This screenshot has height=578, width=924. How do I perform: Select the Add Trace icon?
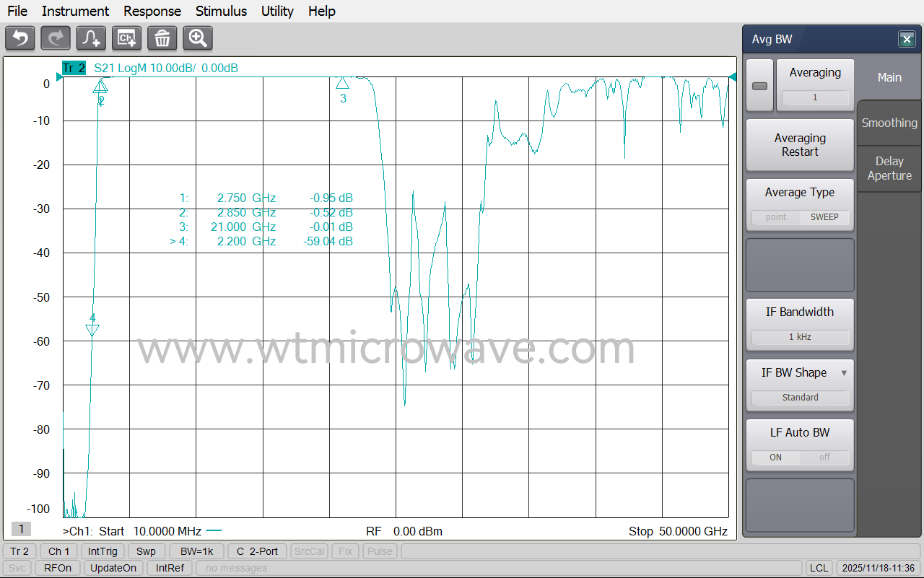(90, 38)
